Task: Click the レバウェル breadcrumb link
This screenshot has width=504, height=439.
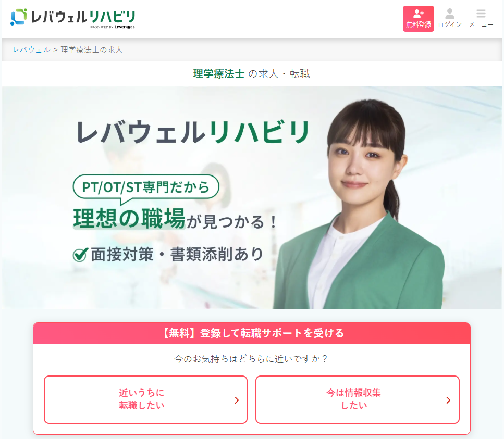Action: 31,50
